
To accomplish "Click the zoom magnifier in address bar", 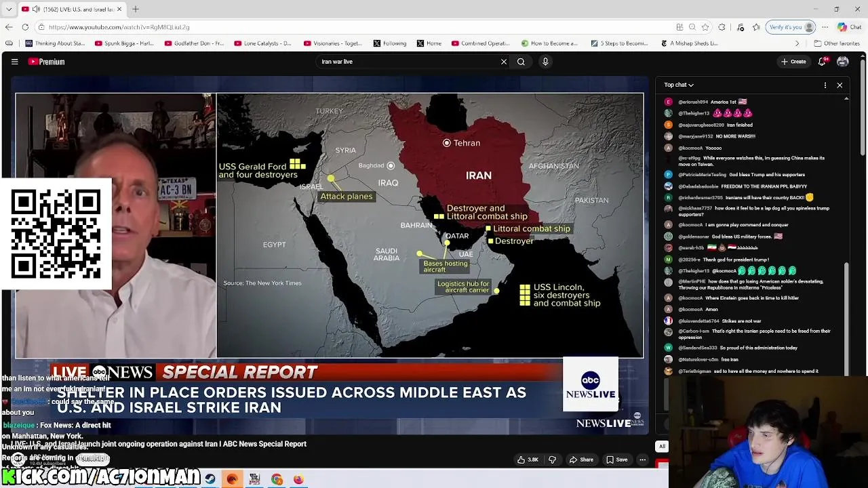I will [692, 27].
